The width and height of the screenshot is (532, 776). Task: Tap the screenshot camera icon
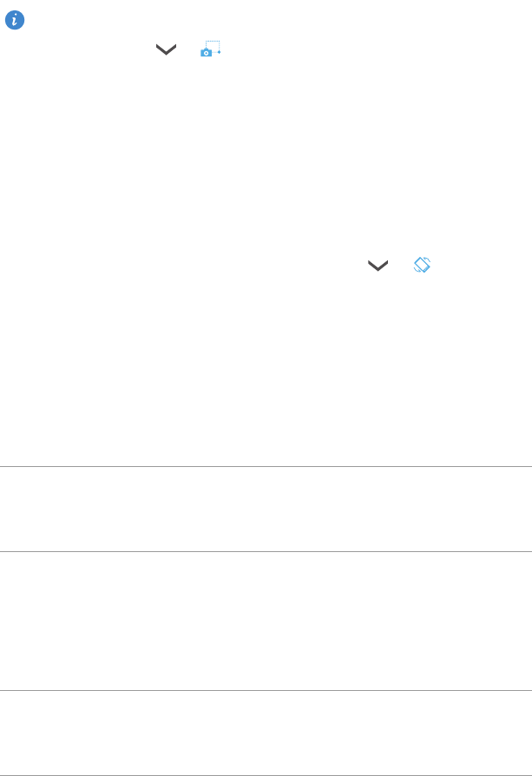(210, 49)
